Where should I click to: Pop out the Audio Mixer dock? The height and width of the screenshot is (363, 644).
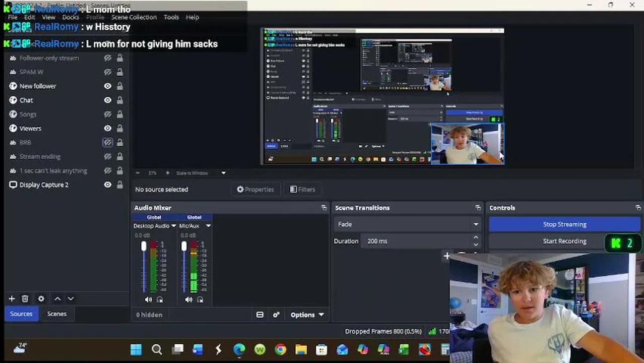324,208
